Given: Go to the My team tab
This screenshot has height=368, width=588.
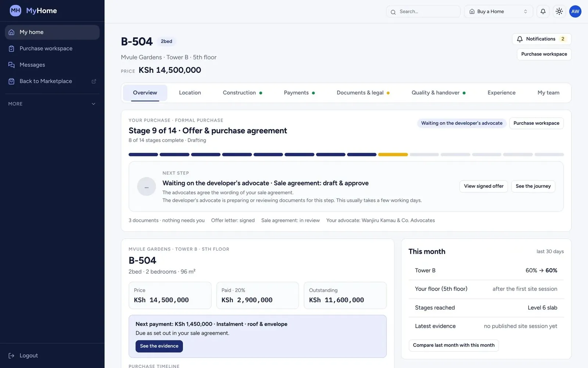Looking at the screenshot, I should [548, 93].
